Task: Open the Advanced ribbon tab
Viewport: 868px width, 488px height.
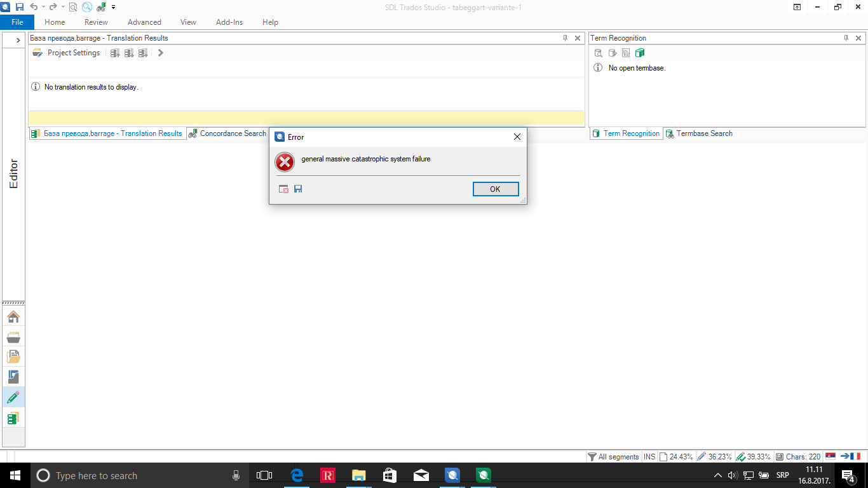Action: point(144,22)
